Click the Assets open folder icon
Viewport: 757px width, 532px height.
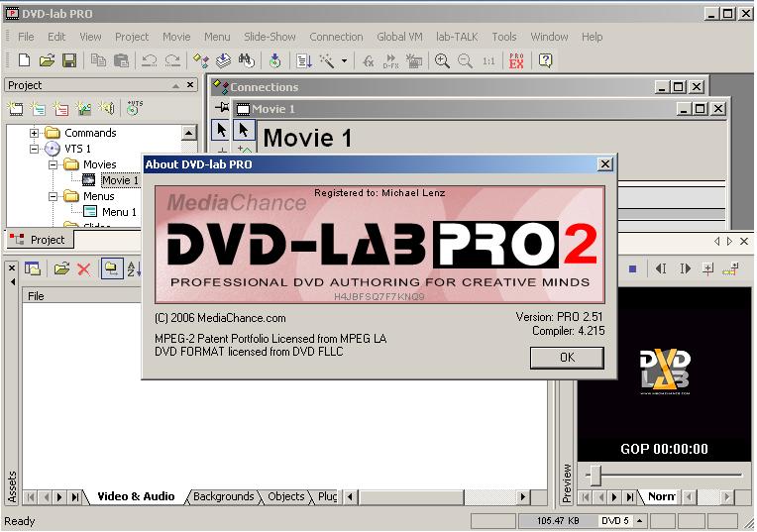coord(61,268)
